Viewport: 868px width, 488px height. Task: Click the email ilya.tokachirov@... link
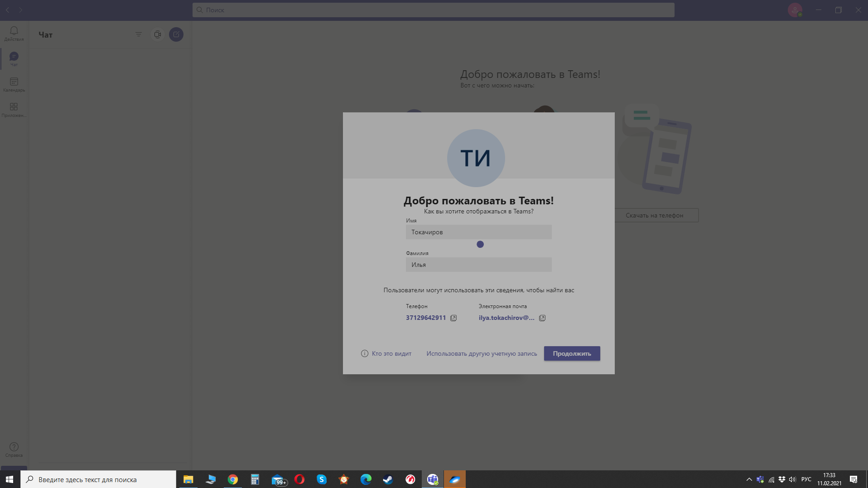[x=506, y=318]
